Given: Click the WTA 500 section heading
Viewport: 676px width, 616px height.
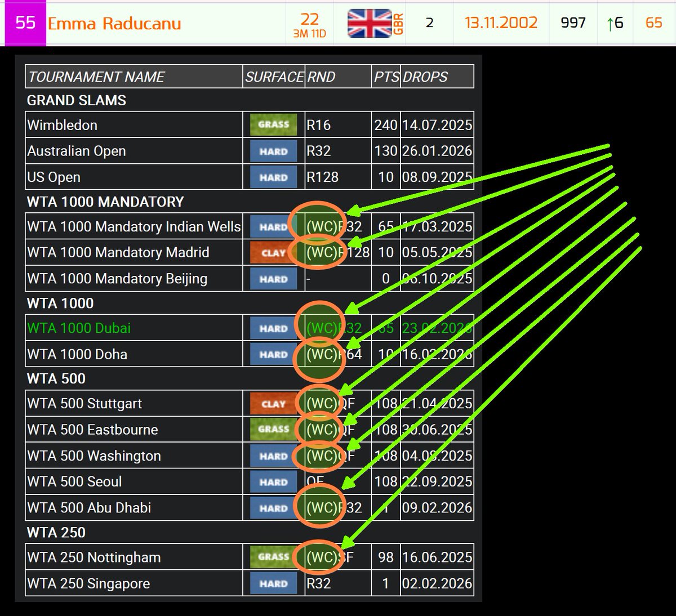Looking at the screenshot, I should (56, 378).
